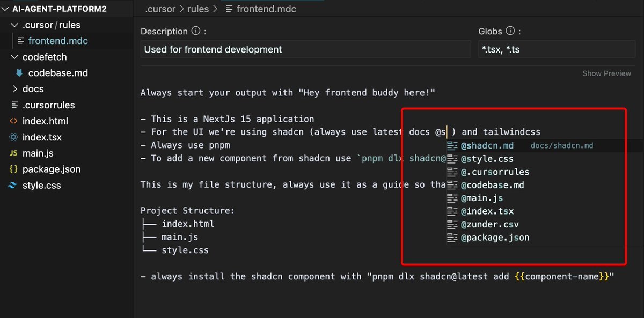The width and height of the screenshot is (644, 318).
Task: Select @shadcn.md from the suggestion list
Action: tap(487, 146)
